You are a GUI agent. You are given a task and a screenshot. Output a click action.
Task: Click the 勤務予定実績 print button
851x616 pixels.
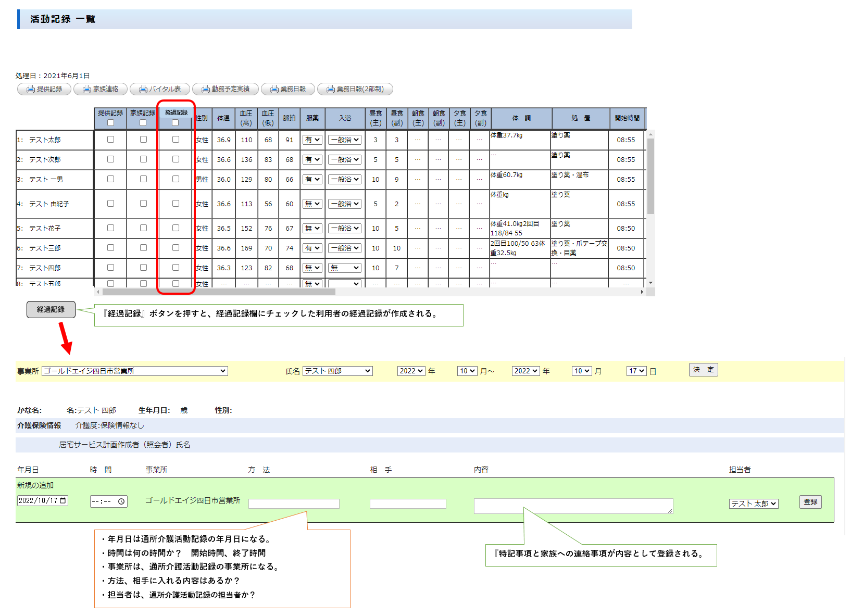point(226,89)
